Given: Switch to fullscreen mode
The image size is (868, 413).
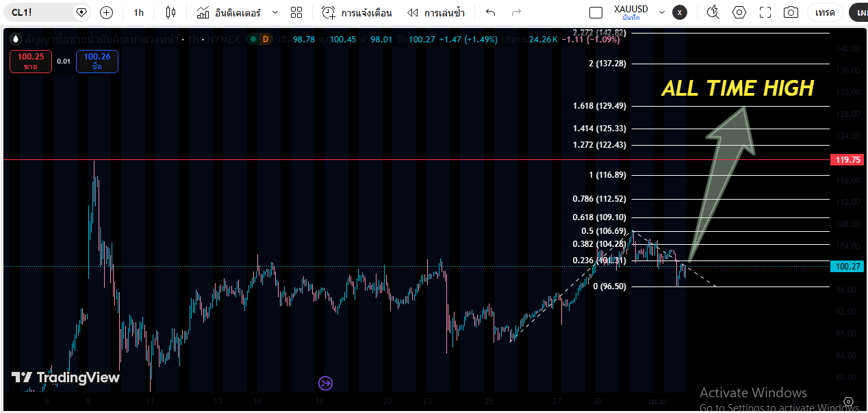Looking at the screenshot, I should tap(765, 12).
